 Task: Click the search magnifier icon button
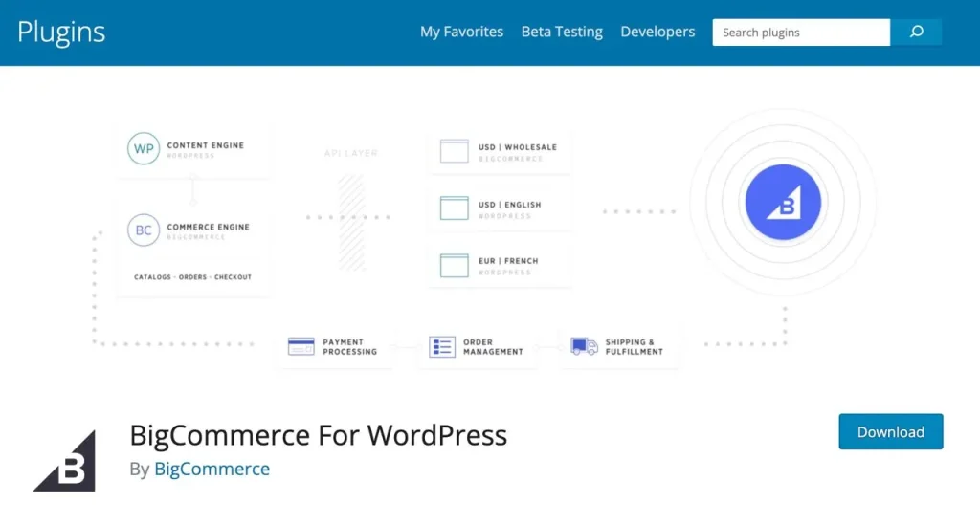(916, 32)
